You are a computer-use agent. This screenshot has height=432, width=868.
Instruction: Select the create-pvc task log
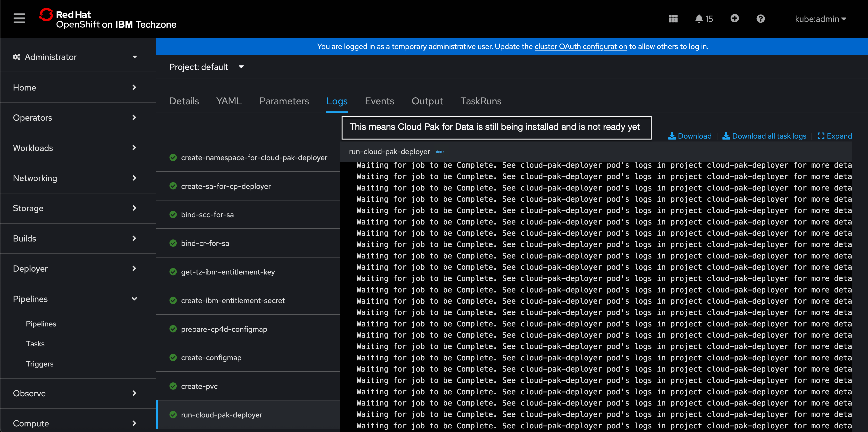(199, 386)
